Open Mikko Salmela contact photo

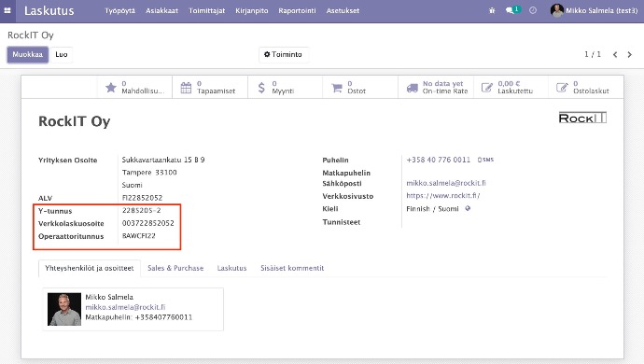pyautogui.click(x=64, y=309)
